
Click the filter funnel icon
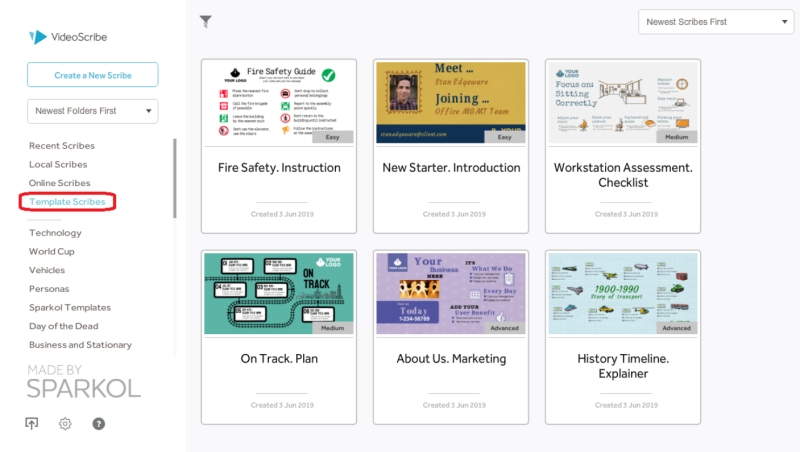(206, 21)
